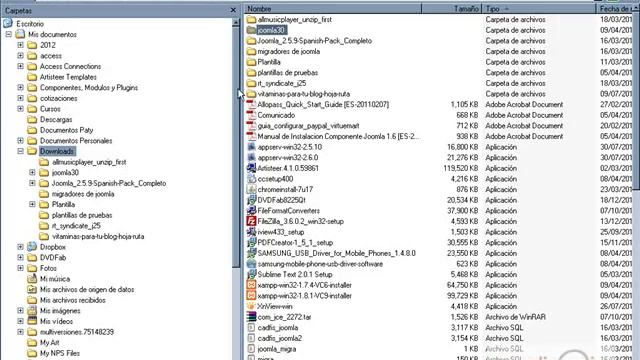Click the Manual de Instalacion Componente Joomla PDF icon
This screenshot has width=640, height=360.
(x=251, y=136)
